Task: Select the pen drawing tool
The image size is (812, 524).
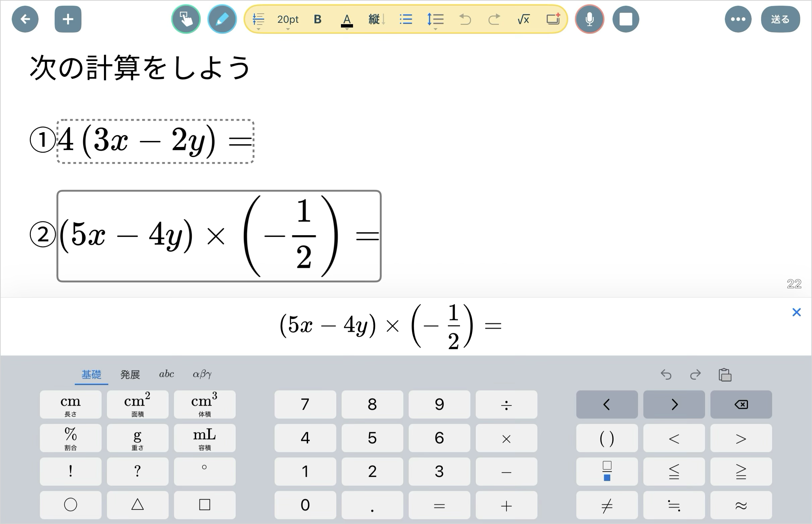Action: [222, 19]
